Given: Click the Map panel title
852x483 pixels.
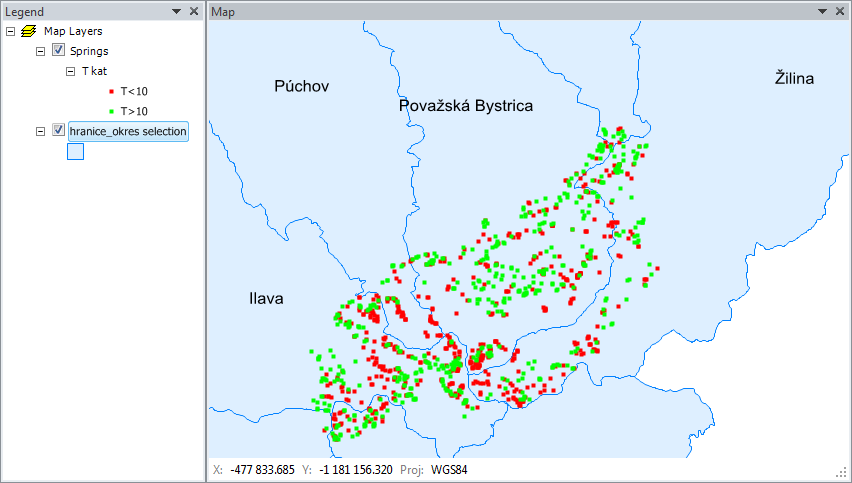Looking at the screenshot, I should click(223, 12).
